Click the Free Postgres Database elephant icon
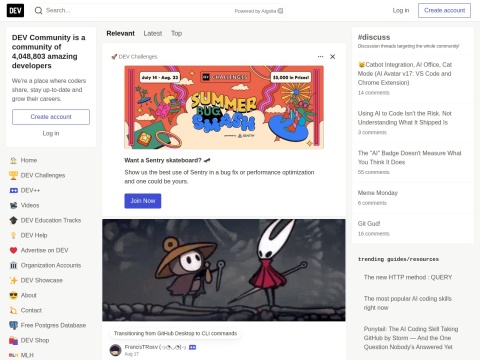The image size is (480, 360). (13, 325)
